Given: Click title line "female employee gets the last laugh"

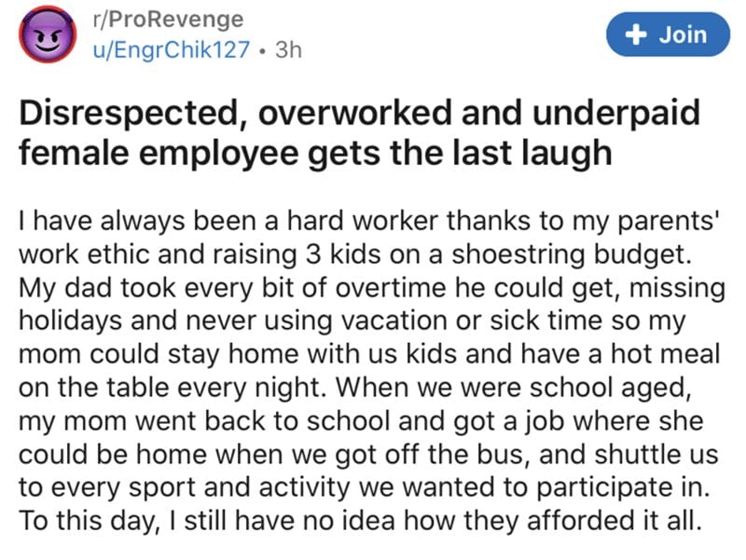Looking at the screenshot, I should pyautogui.click(x=315, y=153).
